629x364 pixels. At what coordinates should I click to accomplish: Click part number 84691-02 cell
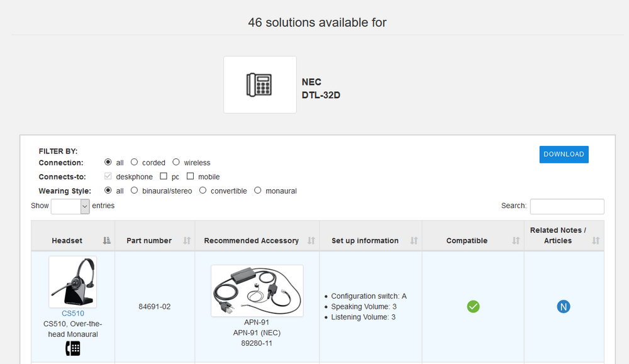(155, 307)
